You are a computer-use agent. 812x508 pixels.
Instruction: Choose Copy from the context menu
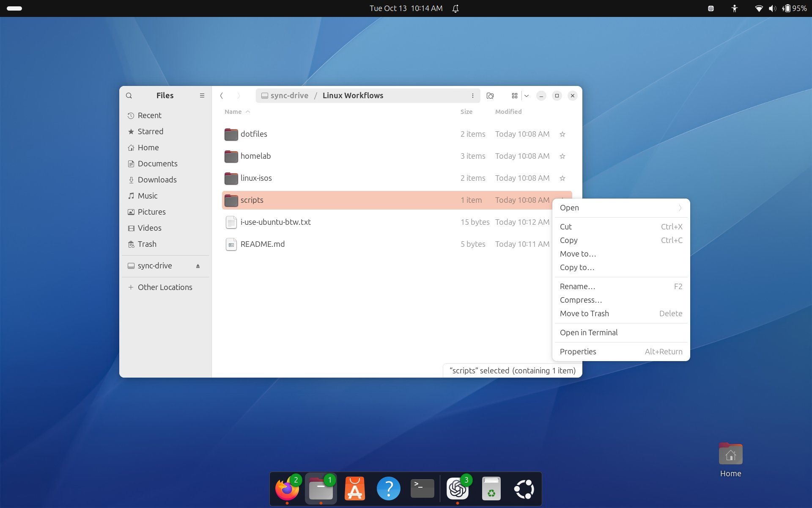(x=621, y=240)
